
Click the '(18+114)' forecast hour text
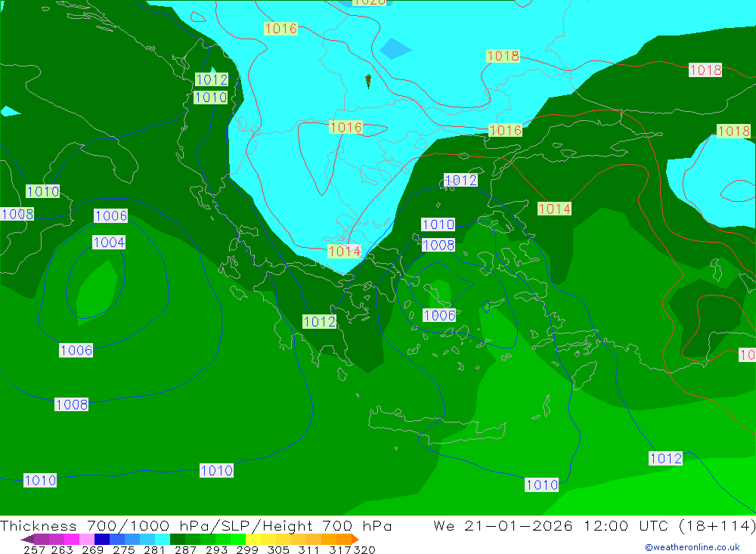(x=717, y=525)
